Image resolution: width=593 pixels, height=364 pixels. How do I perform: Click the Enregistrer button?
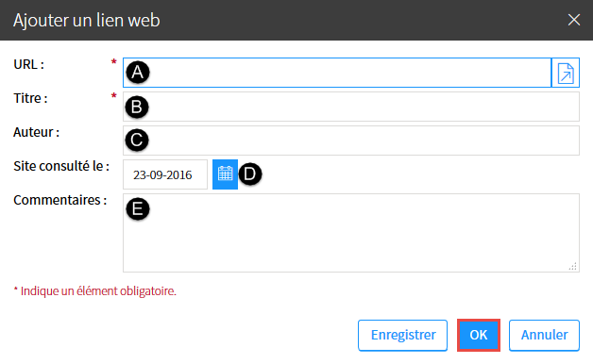pyautogui.click(x=403, y=336)
